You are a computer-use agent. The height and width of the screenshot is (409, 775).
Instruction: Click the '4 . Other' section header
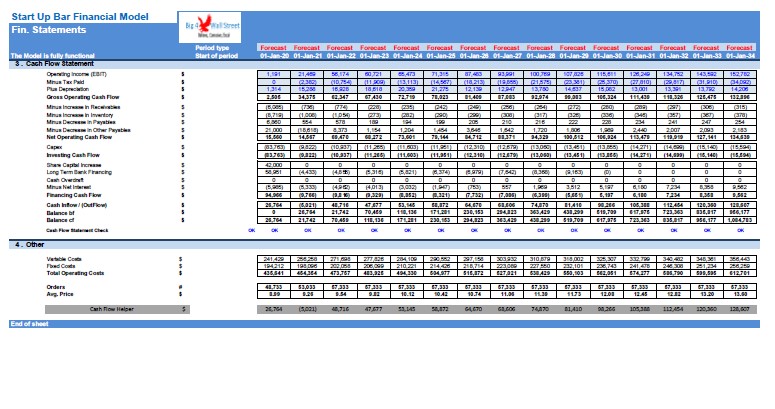(29, 245)
